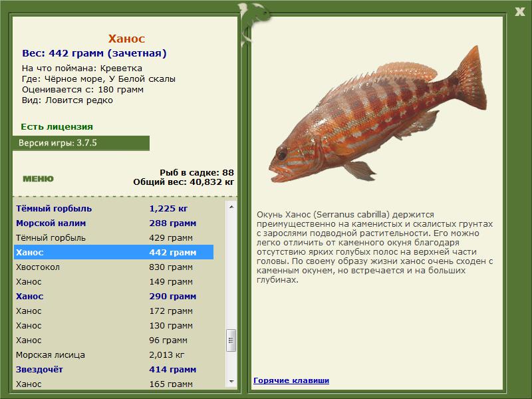The width and height of the screenshot is (532, 399).
Task: Click the fish list scroll-down arrow
Action: [x=231, y=382]
